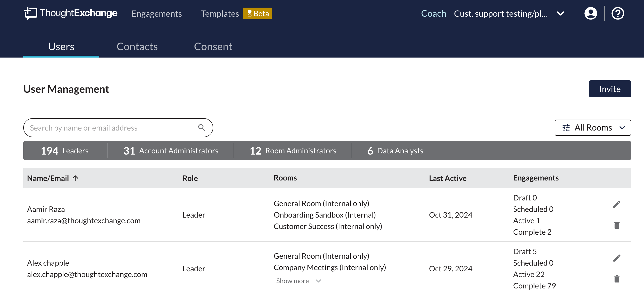This screenshot has height=292, width=644.
Task: Open the user profile avatar icon
Action: click(591, 13)
